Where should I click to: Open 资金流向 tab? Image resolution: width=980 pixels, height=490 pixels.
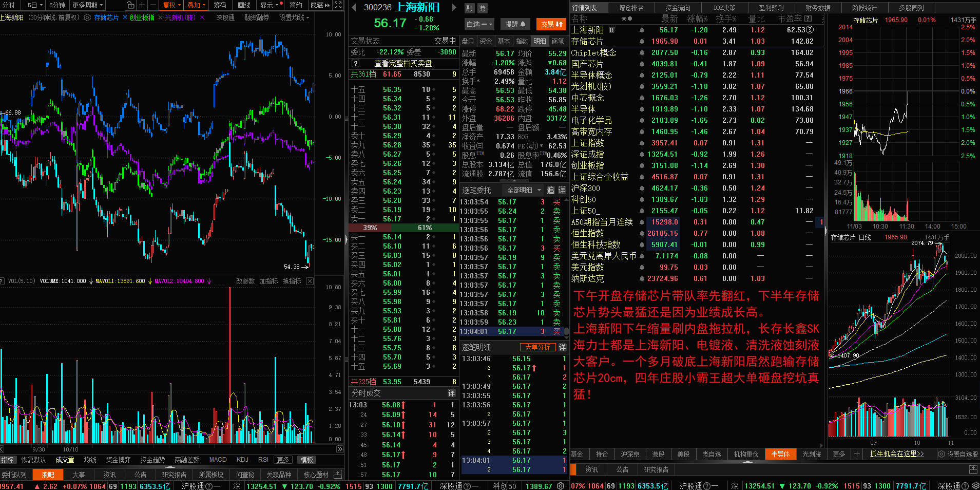(678, 8)
